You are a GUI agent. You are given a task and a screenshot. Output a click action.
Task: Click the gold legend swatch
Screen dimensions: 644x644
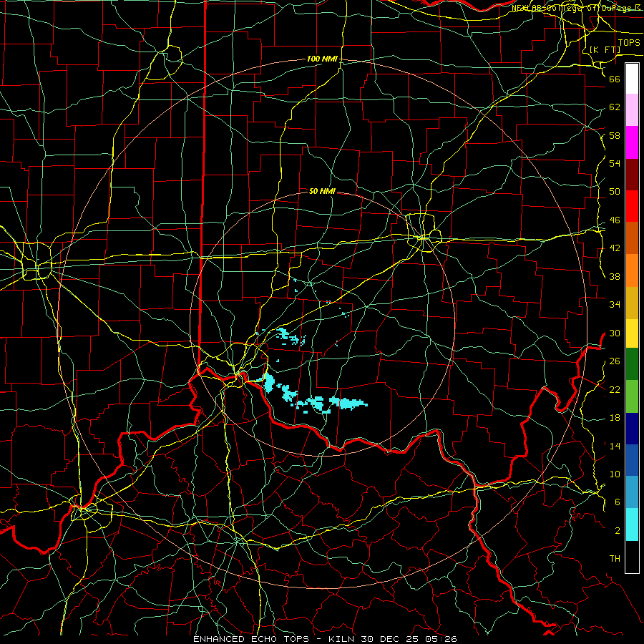[x=632, y=303]
